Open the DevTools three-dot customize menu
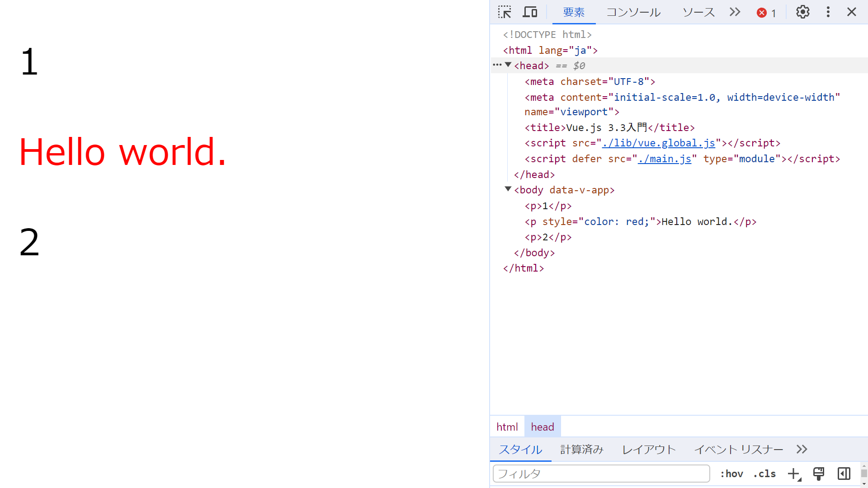The height and width of the screenshot is (488, 868). pyautogui.click(x=828, y=12)
